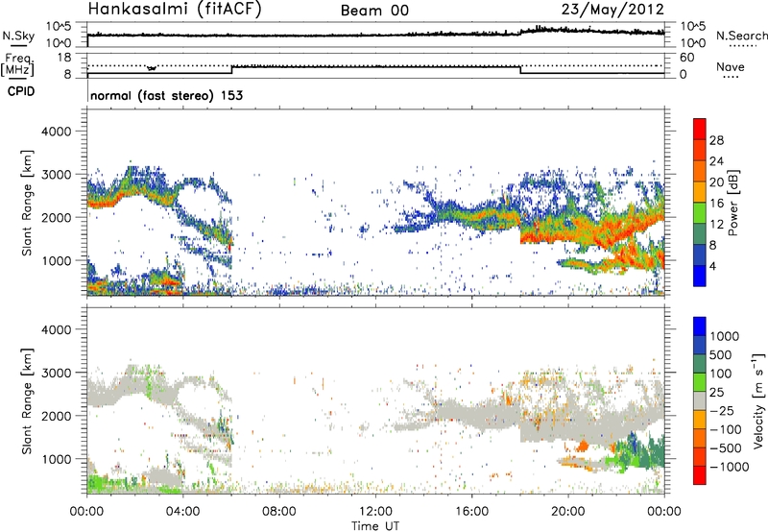Click the "16:00" time axis label
768x532 pixels.
click(x=471, y=512)
